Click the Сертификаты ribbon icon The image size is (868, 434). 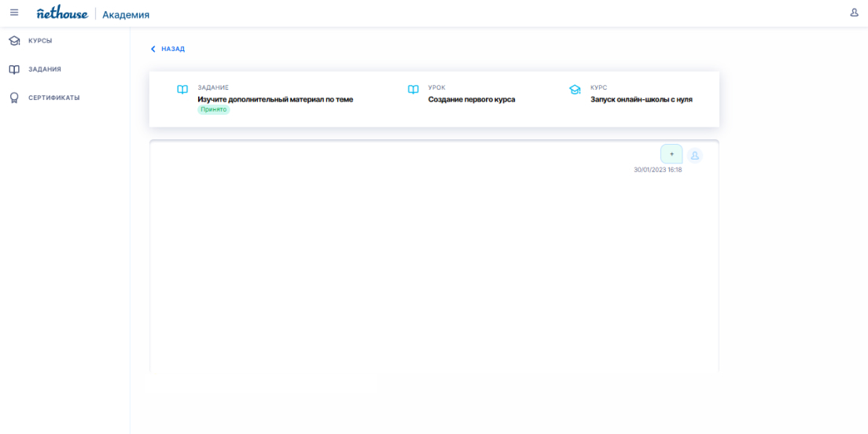14,98
